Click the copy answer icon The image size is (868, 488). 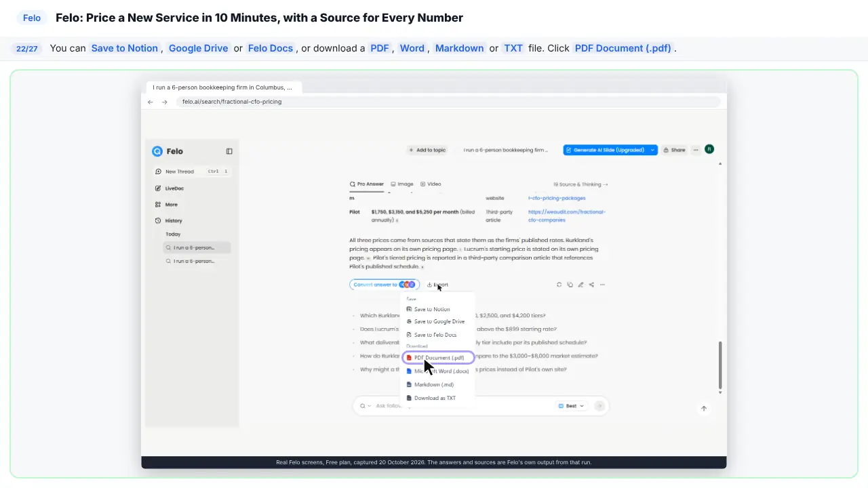(x=570, y=285)
